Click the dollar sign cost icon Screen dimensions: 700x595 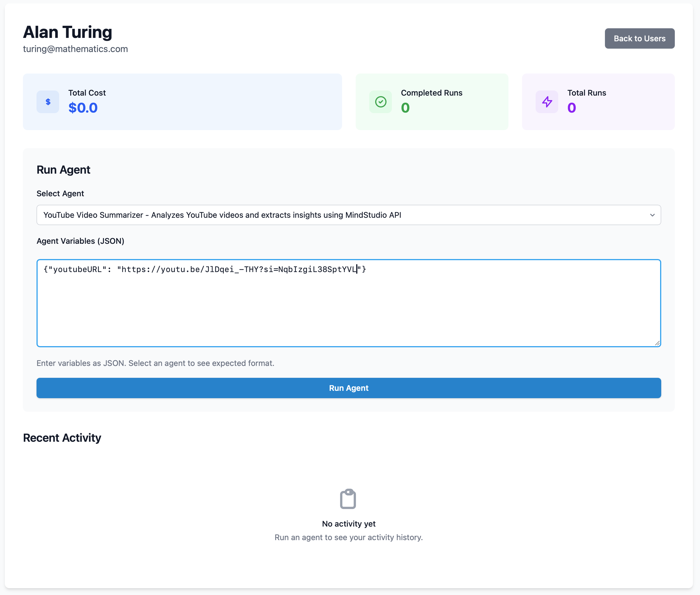click(48, 102)
